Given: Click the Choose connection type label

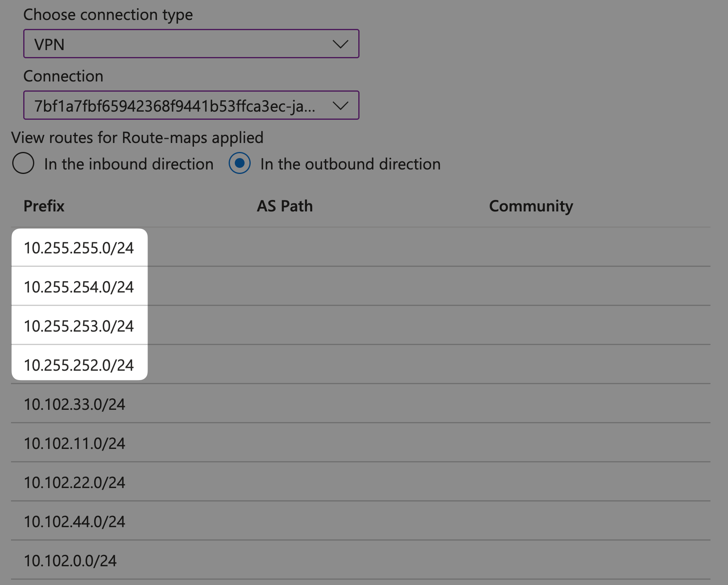Looking at the screenshot, I should point(108,15).
